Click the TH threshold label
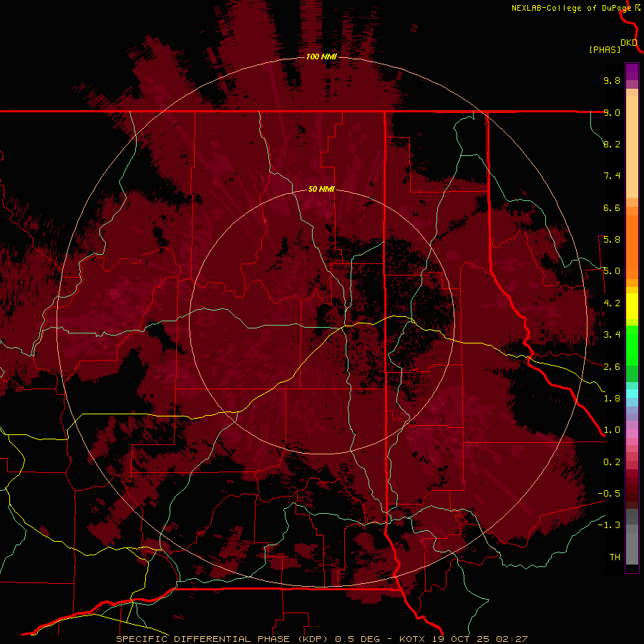Viewport: 644px width, 644px height. pyautogui.click(x=615, y=557)
